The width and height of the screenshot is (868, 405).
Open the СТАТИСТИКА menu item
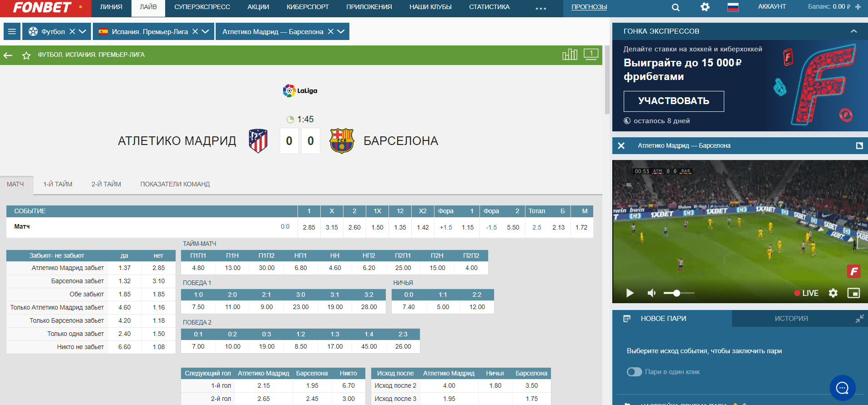pos(489,7)
